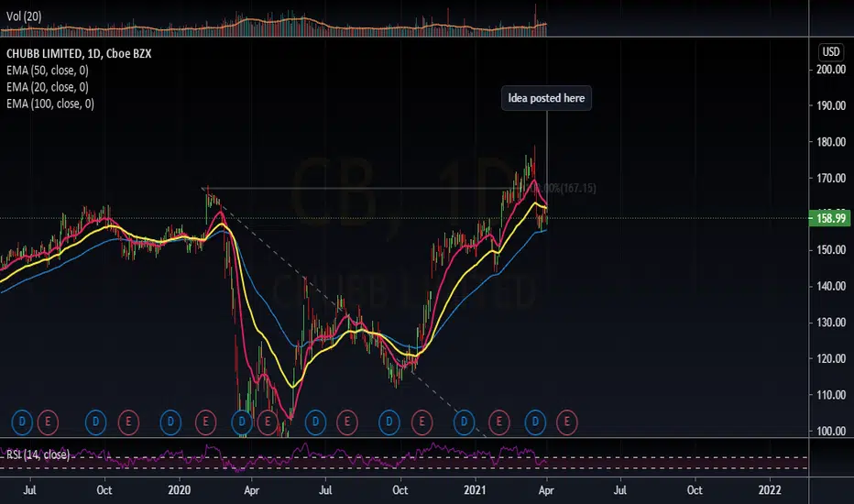Select the EMA (100, close, 0) legend
The height and width of the screenshot is (504, 854).
click(x=50, y=104)
